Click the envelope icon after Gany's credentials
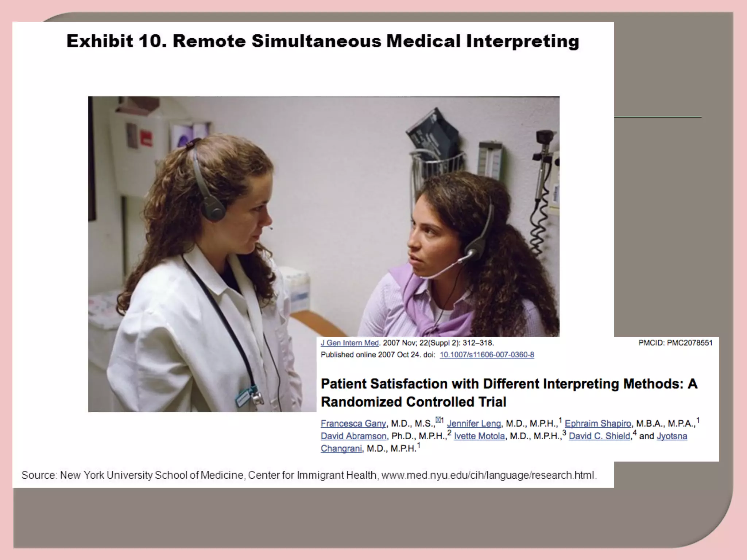 coord(438,420)
